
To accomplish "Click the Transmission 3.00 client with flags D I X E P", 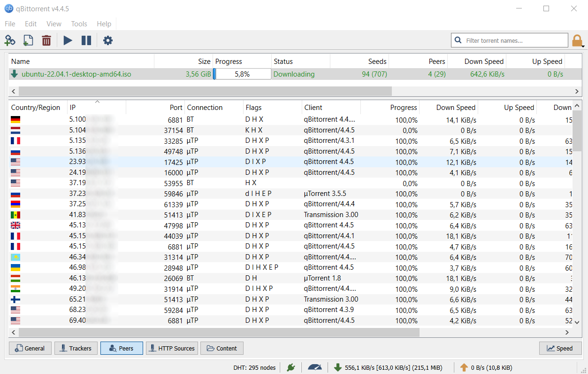I will pyautogui.click(x=331, y=215).
